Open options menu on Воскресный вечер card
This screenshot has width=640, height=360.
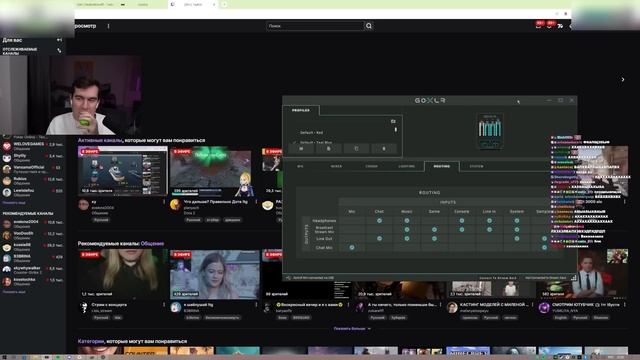[348, 304]
